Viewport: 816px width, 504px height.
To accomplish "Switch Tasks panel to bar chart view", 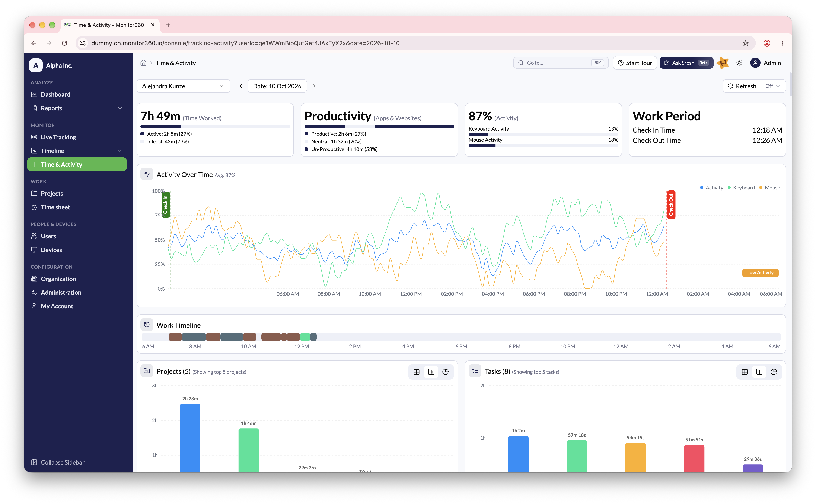I will click(x=759, y=372).
